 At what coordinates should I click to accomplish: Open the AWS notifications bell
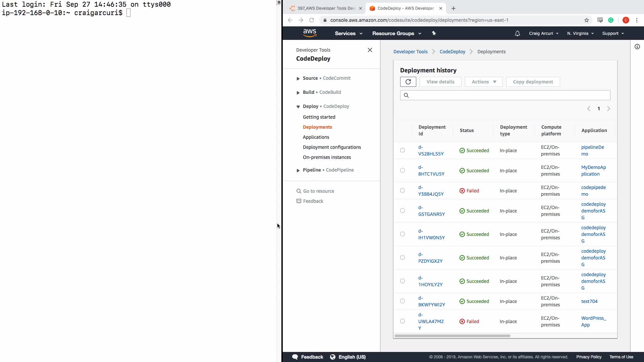517,34
